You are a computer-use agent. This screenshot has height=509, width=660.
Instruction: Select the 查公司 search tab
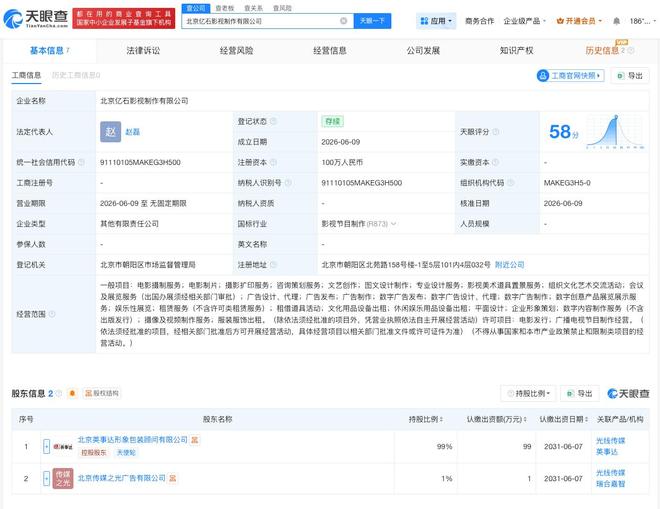(x=196, y=8)
